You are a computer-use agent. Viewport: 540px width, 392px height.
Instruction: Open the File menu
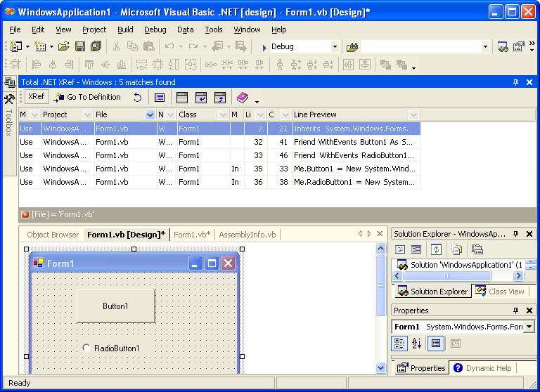[15, 30]
